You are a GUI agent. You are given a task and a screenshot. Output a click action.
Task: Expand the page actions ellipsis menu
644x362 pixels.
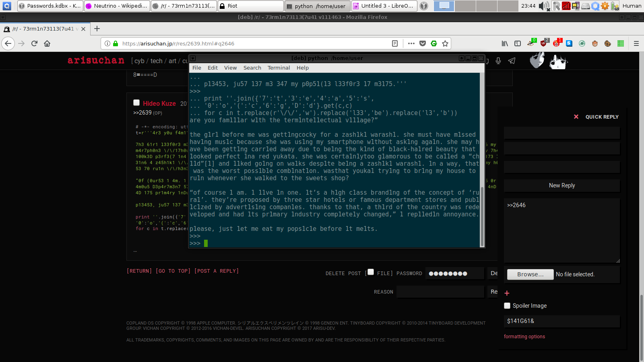[411, 43]
